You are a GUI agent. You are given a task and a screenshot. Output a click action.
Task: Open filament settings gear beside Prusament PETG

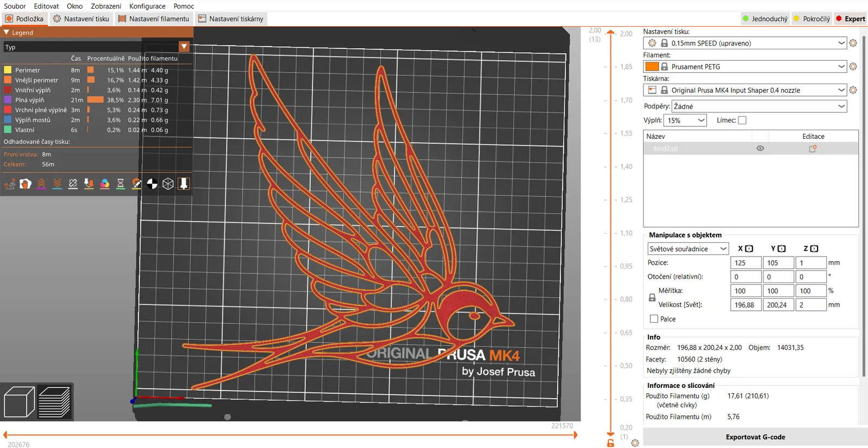pyautogui.click(x=853, y=67)
